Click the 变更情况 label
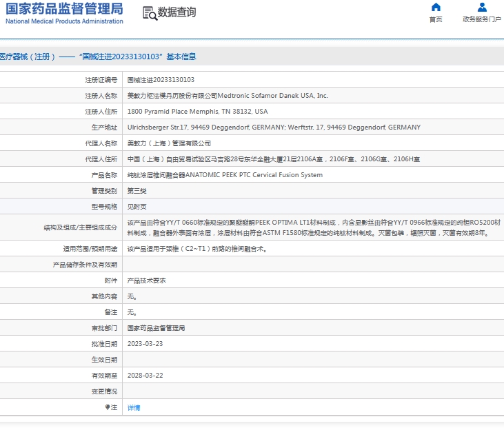Image resolution: width=504 pixels, height=428 pixels. tap(104, 391)
